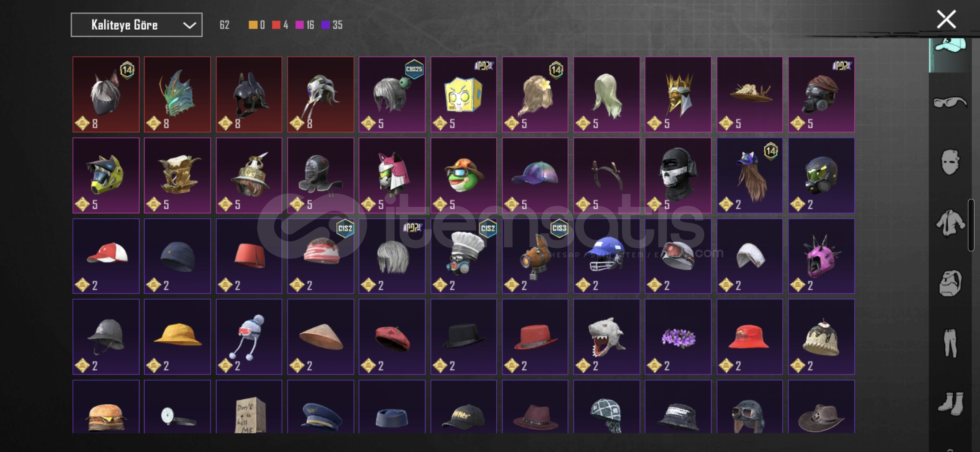Select the skull mask headgear item
The image size is (980, 452).
pyautogui.click(x=678, y=175)
